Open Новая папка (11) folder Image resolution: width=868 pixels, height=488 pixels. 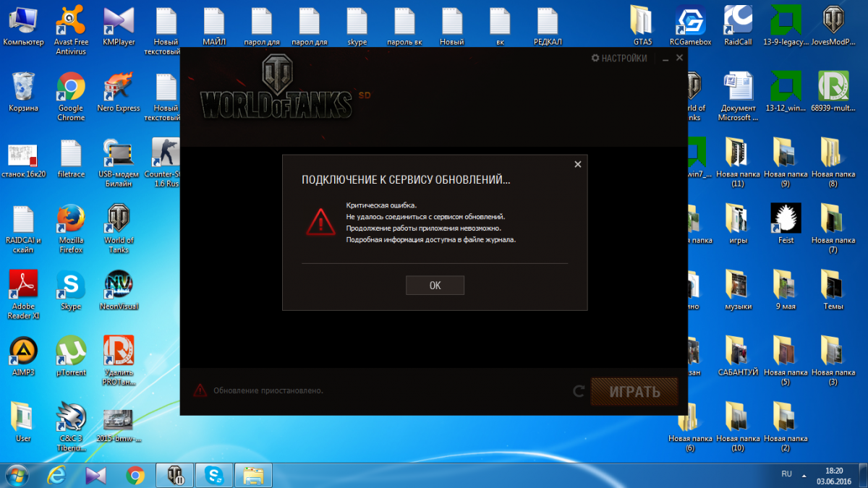pos(738,163)
